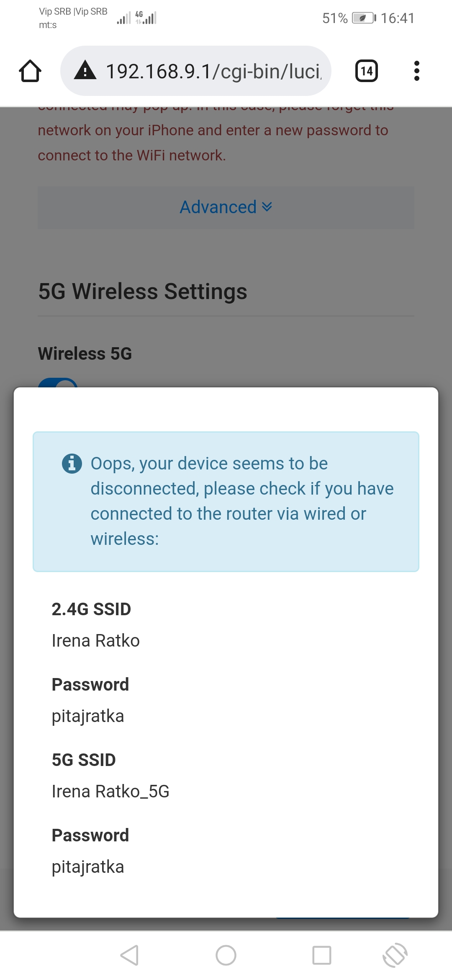Expand the Advanced settings section
This screenshot has width=452, height=980.
pyautogui.click(x=218, y=207)
